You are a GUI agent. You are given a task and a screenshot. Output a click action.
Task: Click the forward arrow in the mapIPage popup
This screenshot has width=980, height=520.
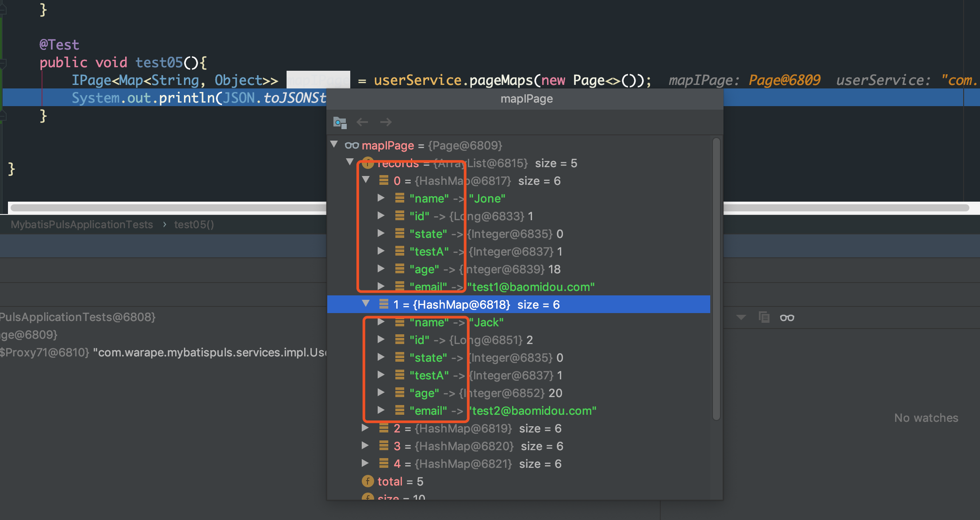(386, 122)
